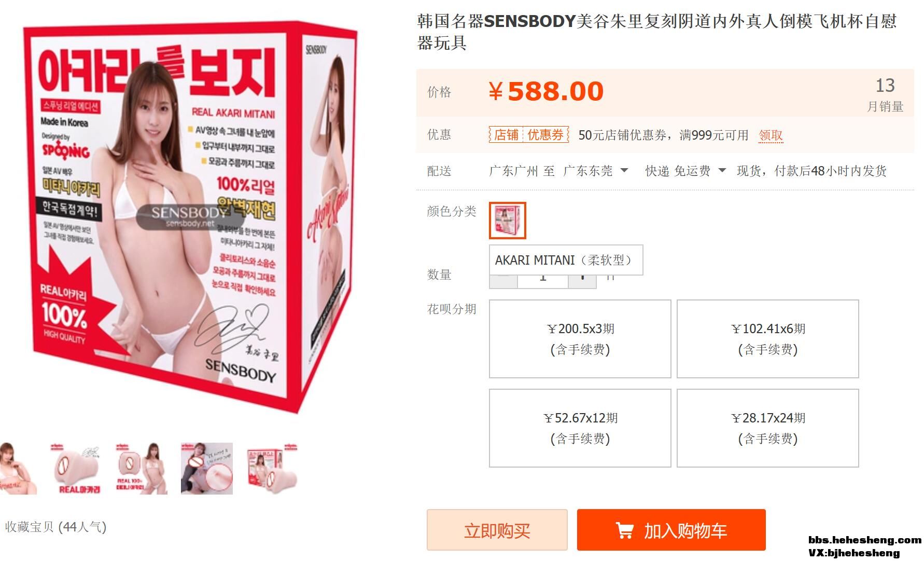Expand the 广东东莞 destination dropdown
Viewport: 924px width, 561px height.
(x=596, y=171)
